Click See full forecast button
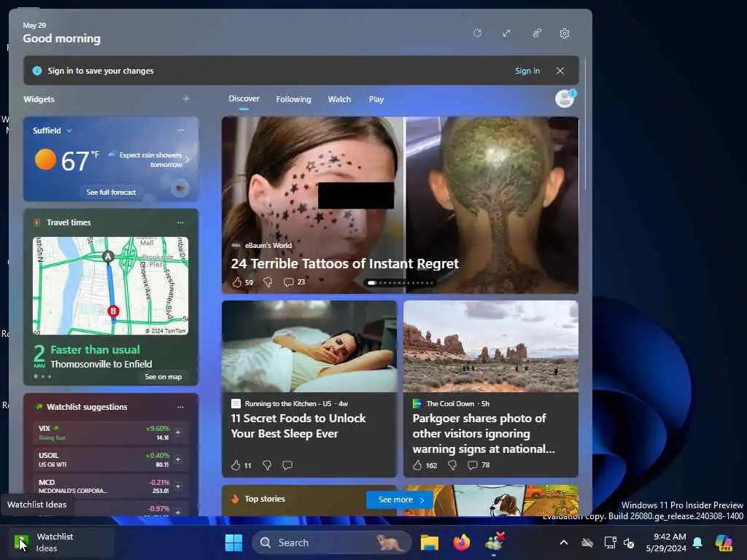The width and height of the screenshot is (747, 560). (x=111, y=192)
